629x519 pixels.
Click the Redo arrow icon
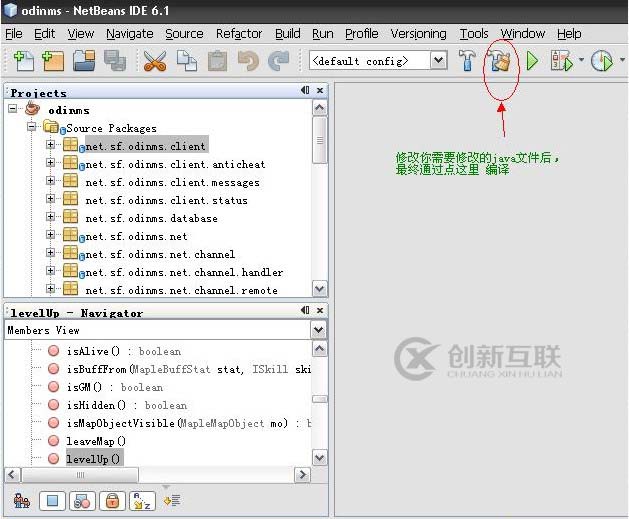279,61
